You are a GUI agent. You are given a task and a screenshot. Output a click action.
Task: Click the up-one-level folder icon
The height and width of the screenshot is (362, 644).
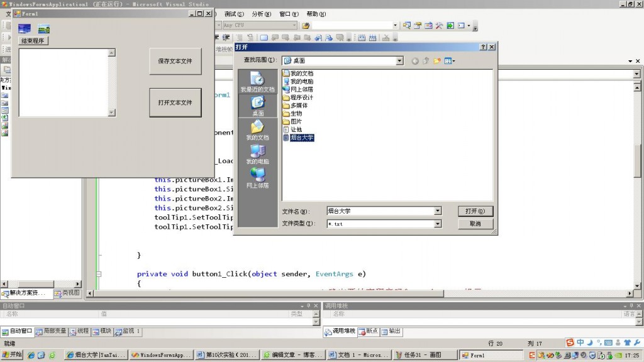[x=426, y=61]
